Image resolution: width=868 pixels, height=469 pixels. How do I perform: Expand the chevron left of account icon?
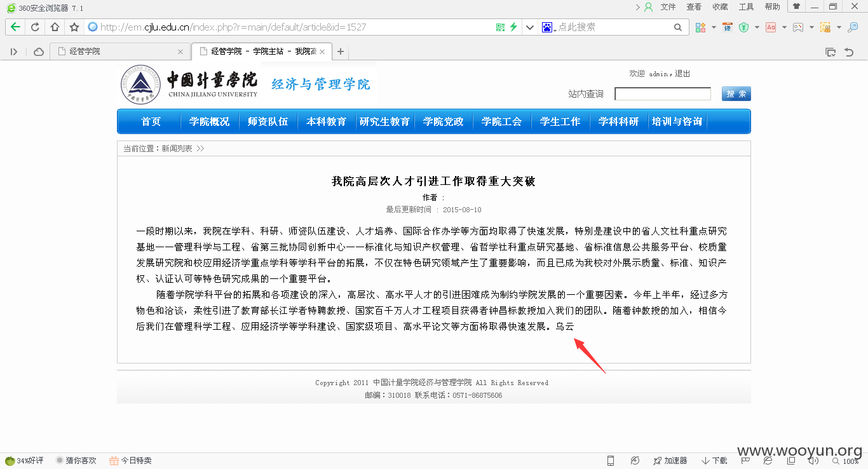637,7
